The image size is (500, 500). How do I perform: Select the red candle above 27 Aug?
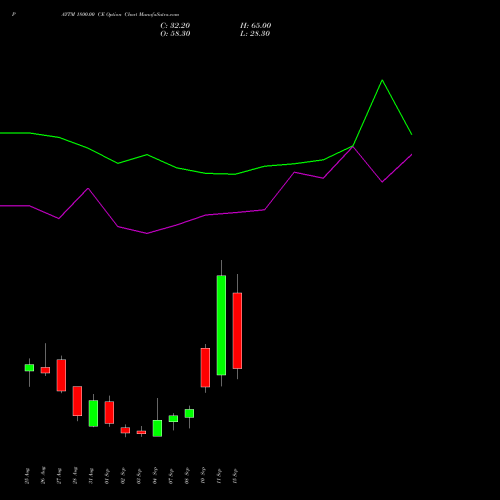(61, 375)
